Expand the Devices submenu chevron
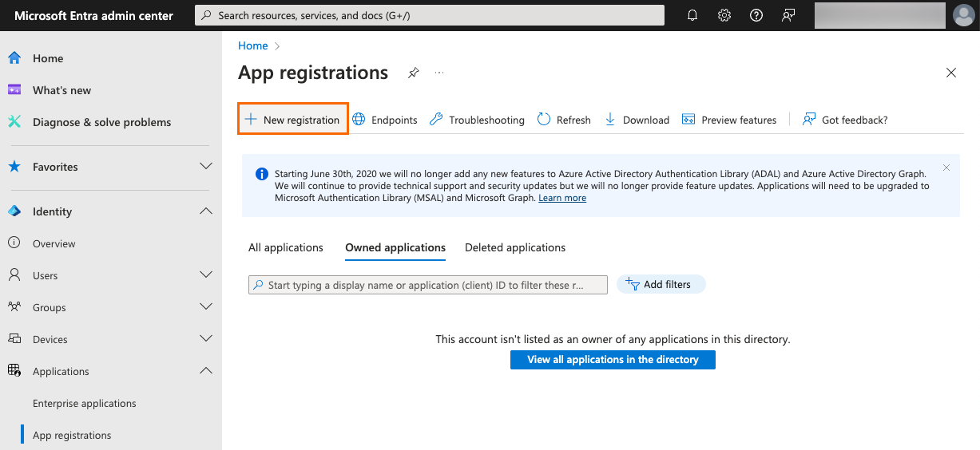 (206, 339)
